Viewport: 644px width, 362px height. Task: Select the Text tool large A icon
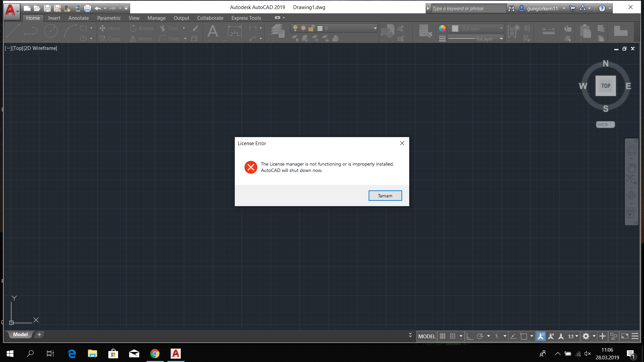click(x=213, y=31)
